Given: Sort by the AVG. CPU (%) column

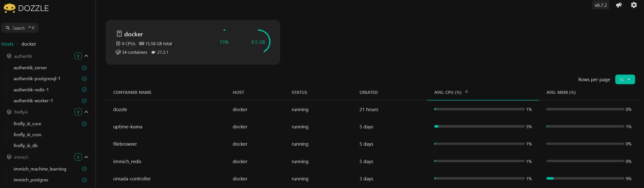Looking at the screenshot, I should pyautogui.click(x=448, y=92).
